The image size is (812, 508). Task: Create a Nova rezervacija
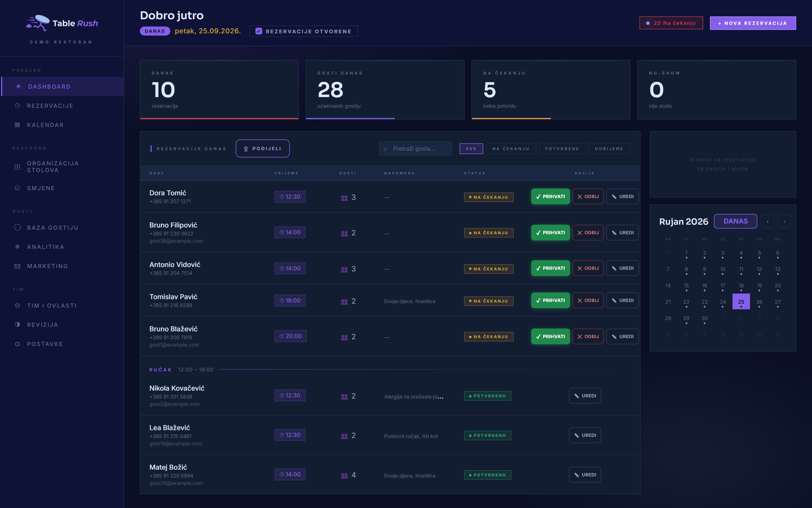click(x=753, y=23)
